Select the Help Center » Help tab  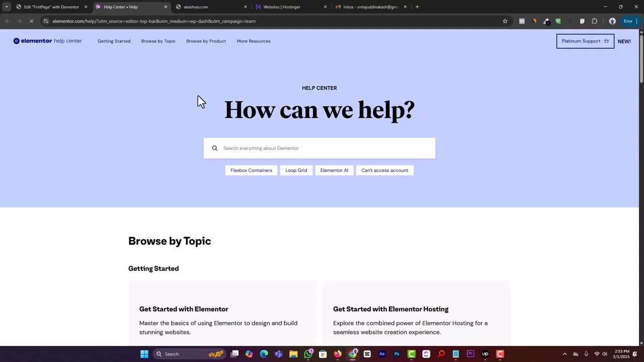tap(131, 7)
